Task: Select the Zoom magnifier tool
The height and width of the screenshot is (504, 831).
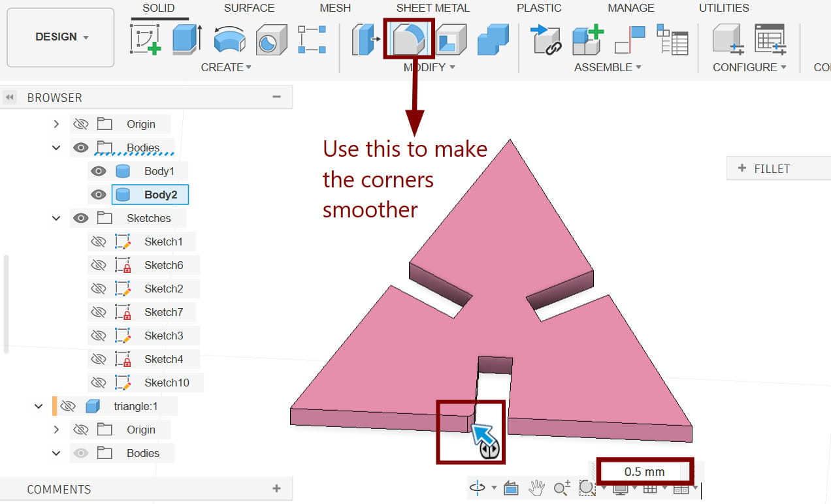Action: [562, 488]
